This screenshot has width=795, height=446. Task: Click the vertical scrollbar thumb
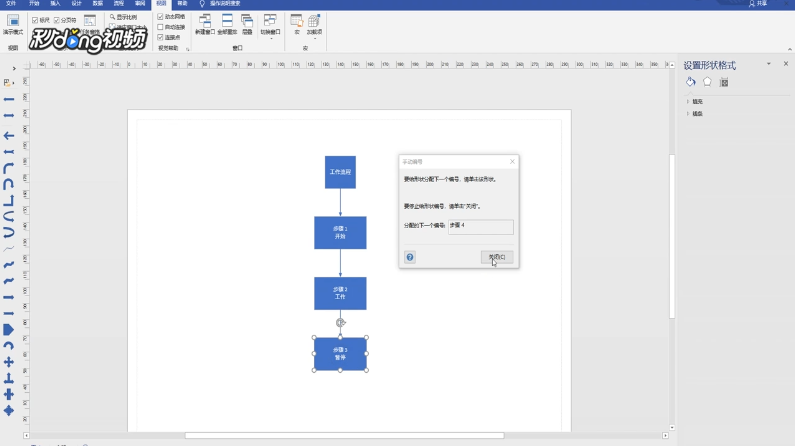(672, 236)
